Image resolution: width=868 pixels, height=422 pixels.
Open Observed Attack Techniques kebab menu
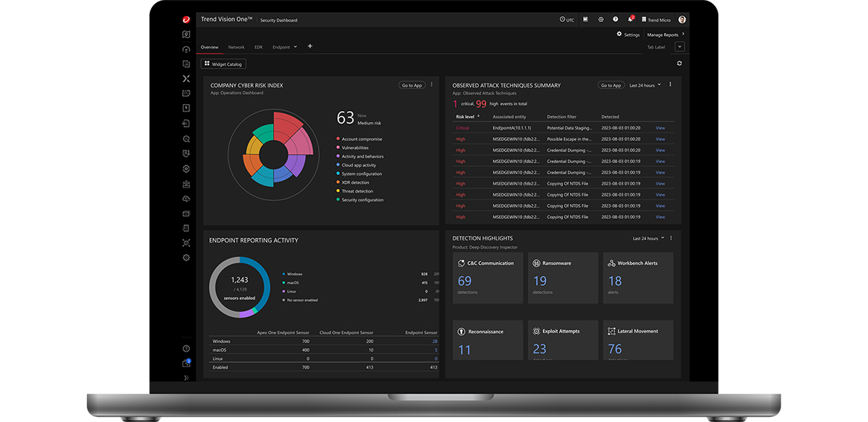[670, 85]
